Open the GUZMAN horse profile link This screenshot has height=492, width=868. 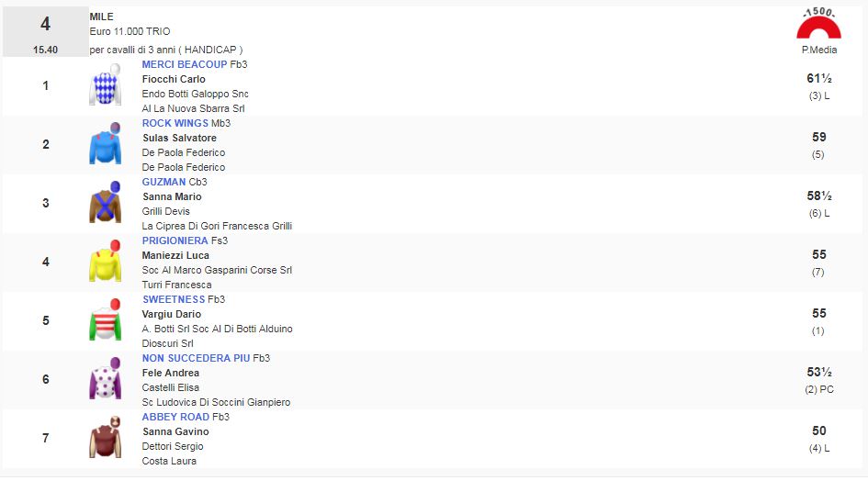click(x=163, y=182)
